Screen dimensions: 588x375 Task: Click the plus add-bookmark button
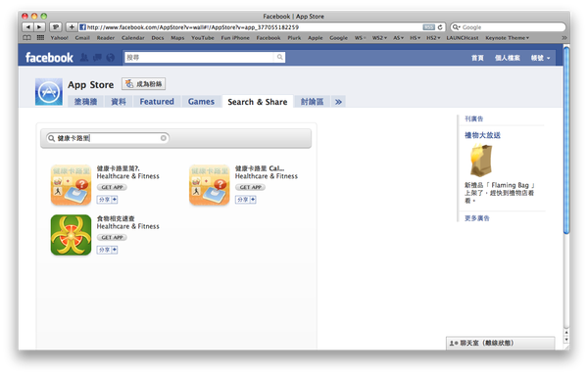(x=72, y=27)
